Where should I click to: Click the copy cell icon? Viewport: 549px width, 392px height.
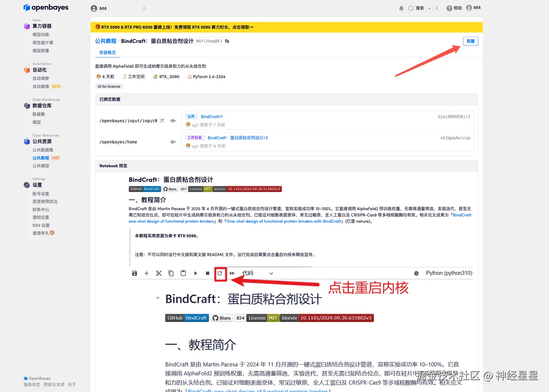point(171,273)
